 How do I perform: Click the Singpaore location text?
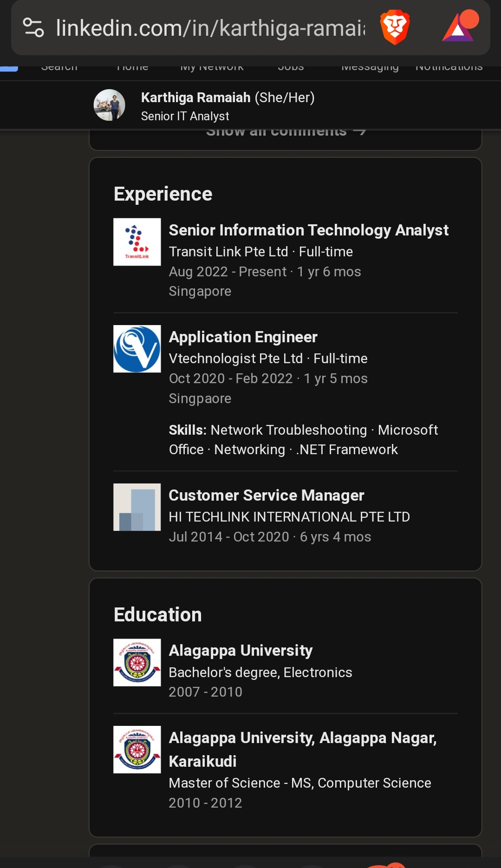(200, 398)
